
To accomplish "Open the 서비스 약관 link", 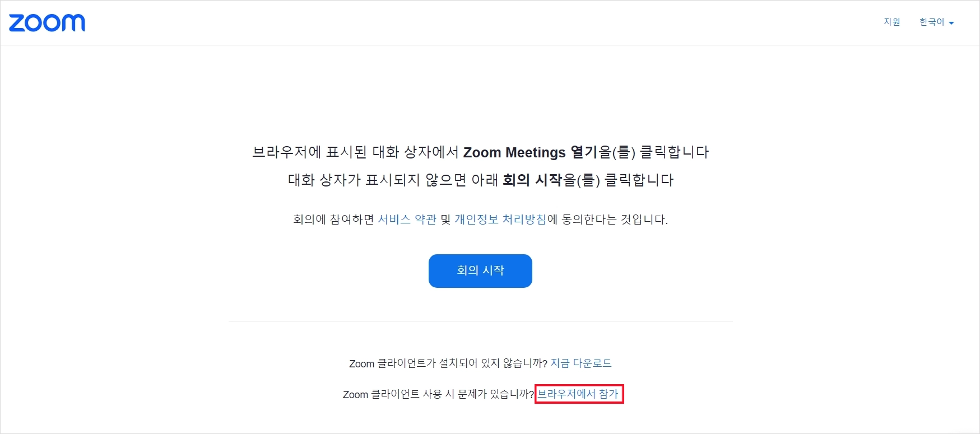I will click(x=407, y=220).
